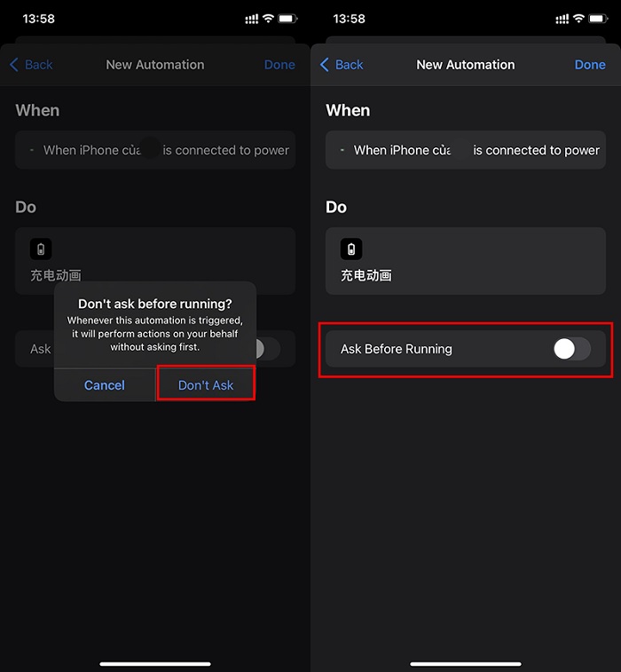Tap the 13:58 clock on right screen
Screen dimensions: 621x672
click(x=348, y=19)
